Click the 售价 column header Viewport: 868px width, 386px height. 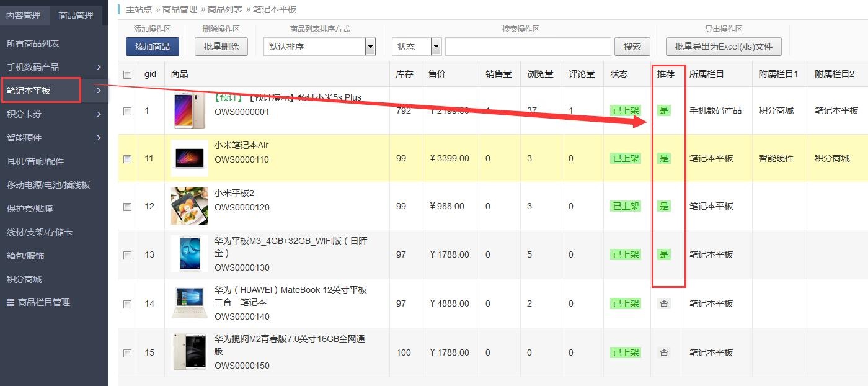(436, 74)
